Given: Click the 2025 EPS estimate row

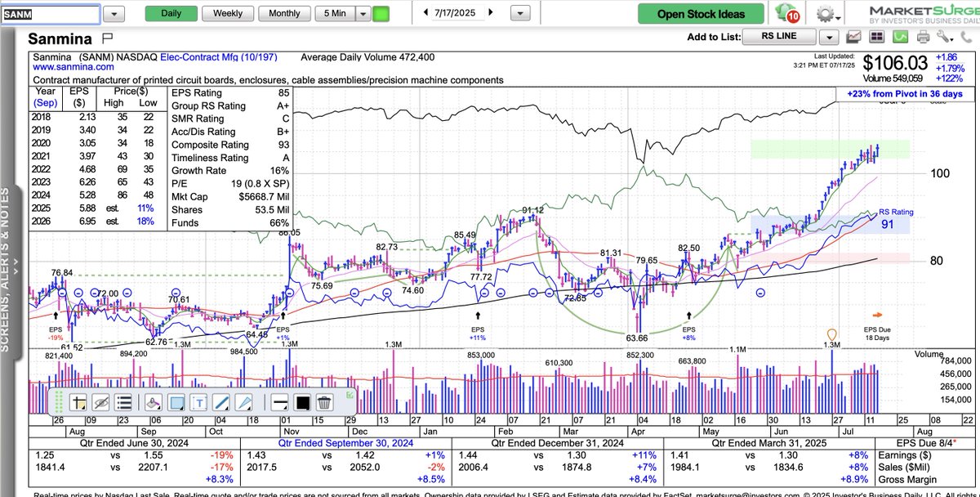Looking at the screenshot, I should point(98,209).
